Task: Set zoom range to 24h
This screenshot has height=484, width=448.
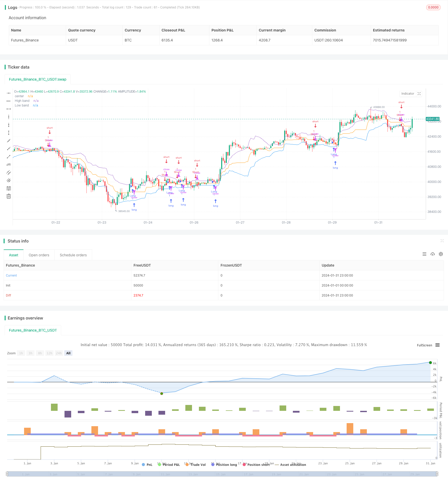Action: point(59,353)
